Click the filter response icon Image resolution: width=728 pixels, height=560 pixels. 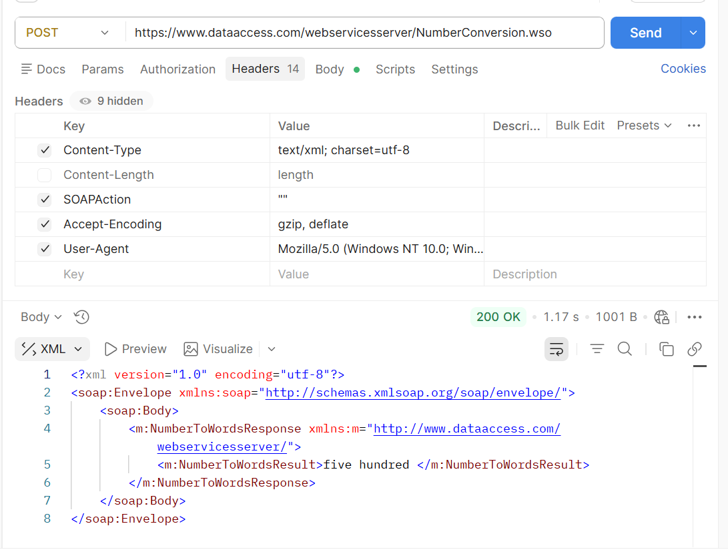coord(597,348)
